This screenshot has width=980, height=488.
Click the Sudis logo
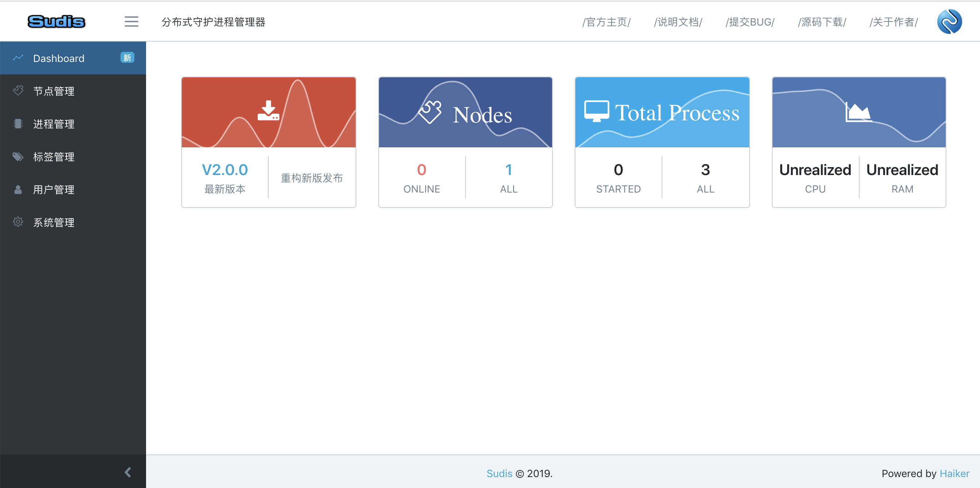coord(56,22)
